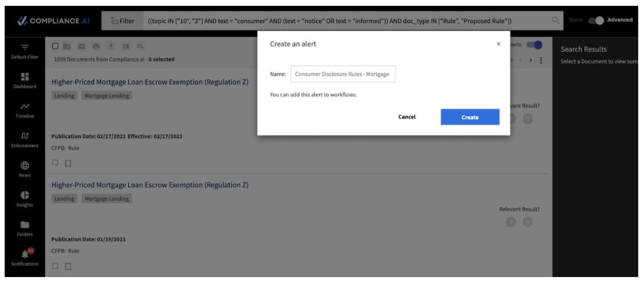The height and width of the screenshot is (284, 644).
Task: Click 'Publication Date: 01/19/2021' text
Action: 88,239
